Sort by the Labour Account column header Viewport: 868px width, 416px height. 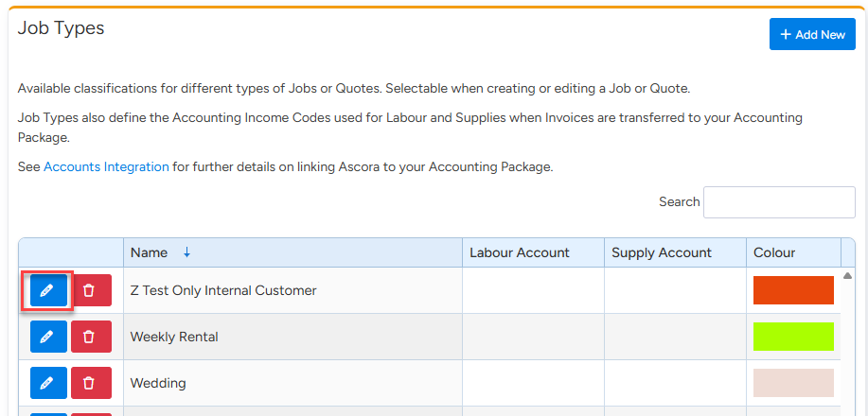[x=520, y=252]
